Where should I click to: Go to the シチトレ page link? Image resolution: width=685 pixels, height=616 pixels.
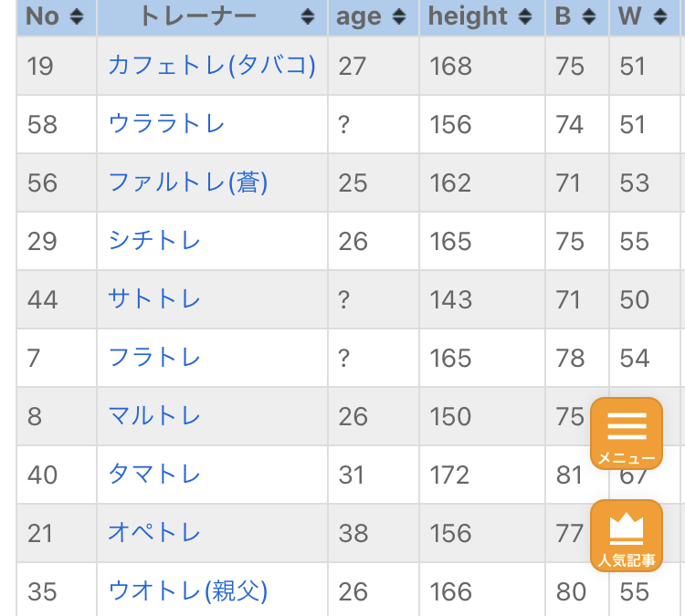pos(154,241)
